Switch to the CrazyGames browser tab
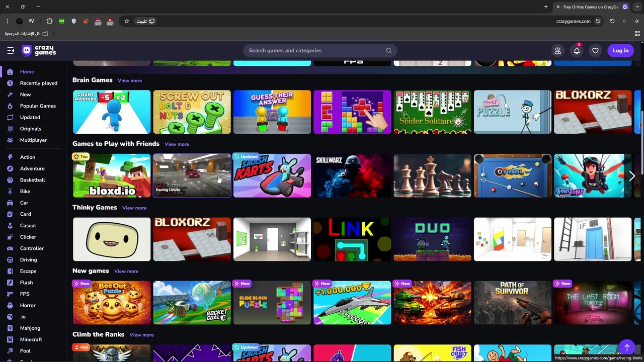Screen dimensions: 644x362 (x=591, y=7)
